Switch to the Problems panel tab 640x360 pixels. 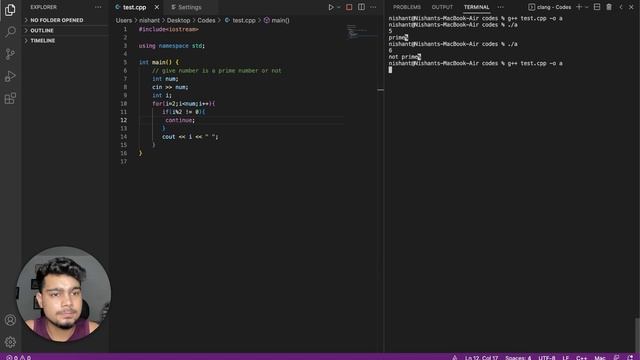point(407,7)
